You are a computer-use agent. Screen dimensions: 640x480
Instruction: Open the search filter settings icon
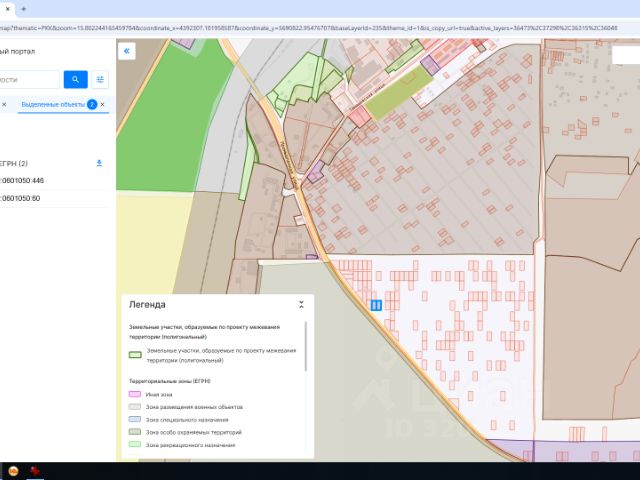tap(100, 79)
